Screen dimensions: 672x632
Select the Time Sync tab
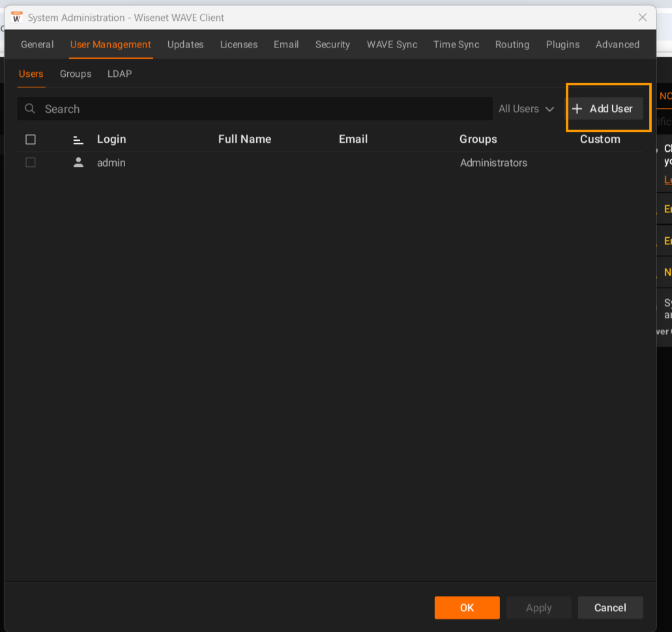pos(456,44)
